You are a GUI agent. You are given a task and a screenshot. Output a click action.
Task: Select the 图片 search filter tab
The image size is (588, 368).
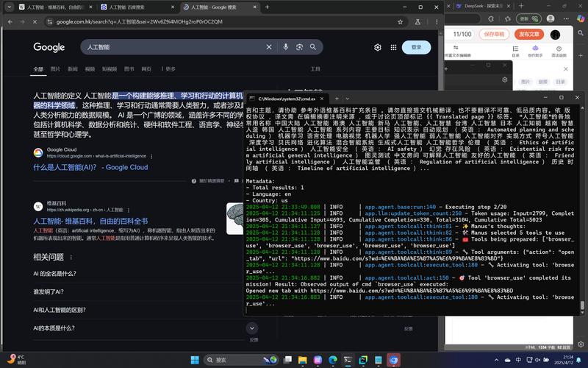(x=55, y=68)
